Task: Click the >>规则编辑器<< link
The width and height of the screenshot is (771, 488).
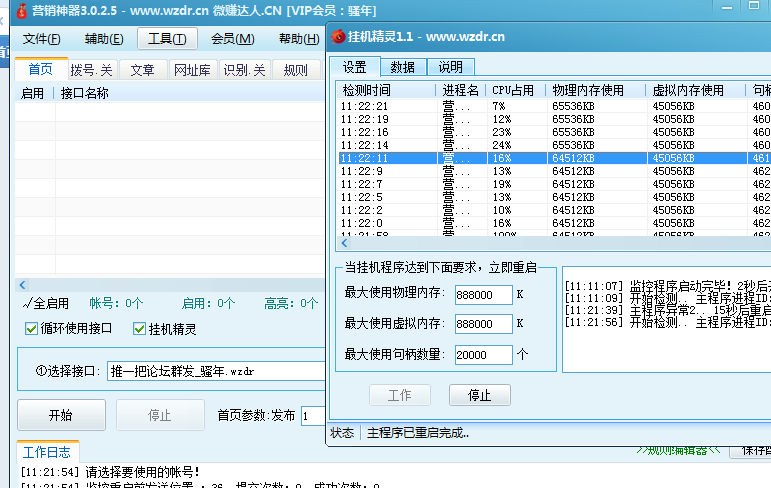Action: pos(678,451)
